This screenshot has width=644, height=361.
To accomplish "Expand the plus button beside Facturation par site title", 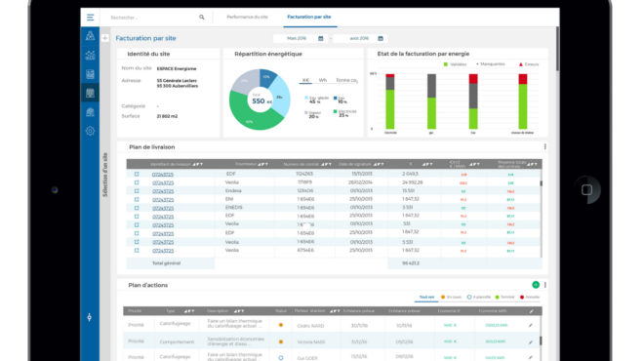I will (105, 38).
